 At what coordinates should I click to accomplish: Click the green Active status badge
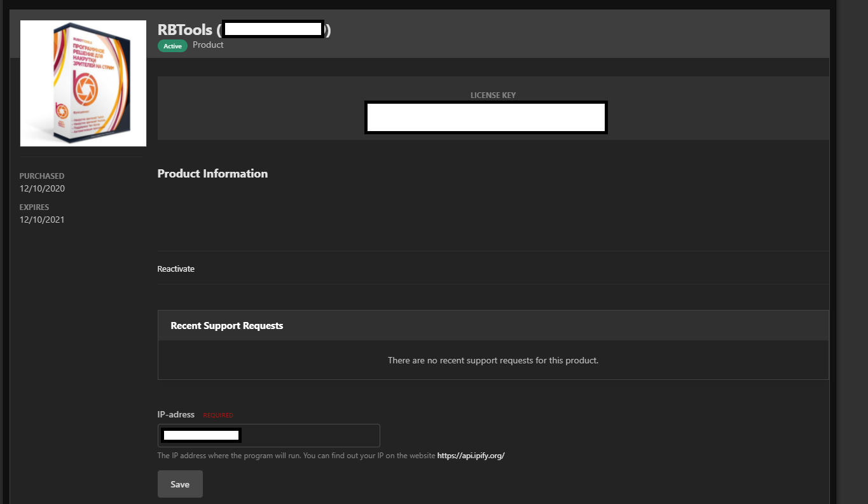click(x=172, y=46)
